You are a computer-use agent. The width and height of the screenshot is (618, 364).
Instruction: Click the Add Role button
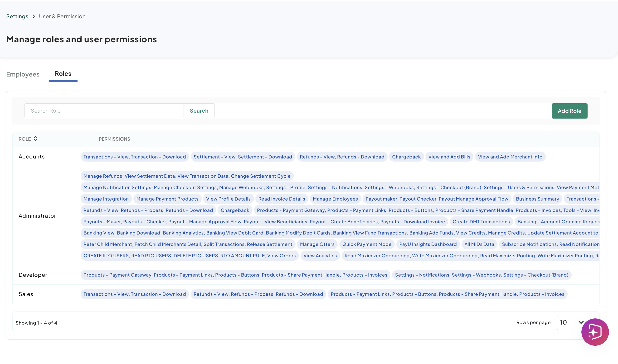coord(569,111)
